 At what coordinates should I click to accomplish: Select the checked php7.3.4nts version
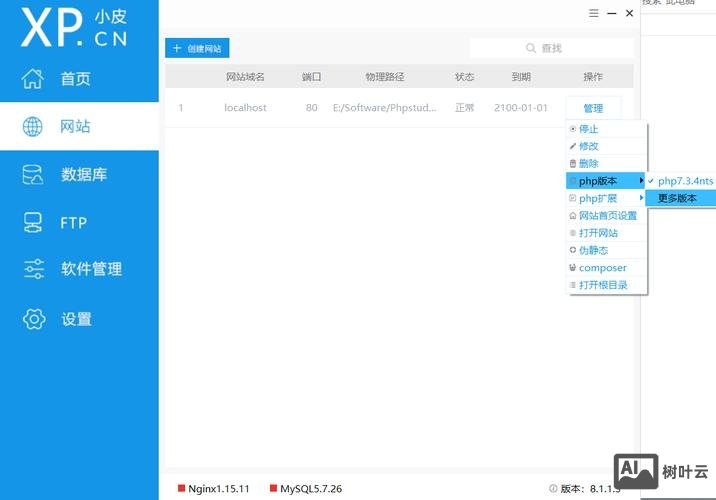(x=681, y=181)
